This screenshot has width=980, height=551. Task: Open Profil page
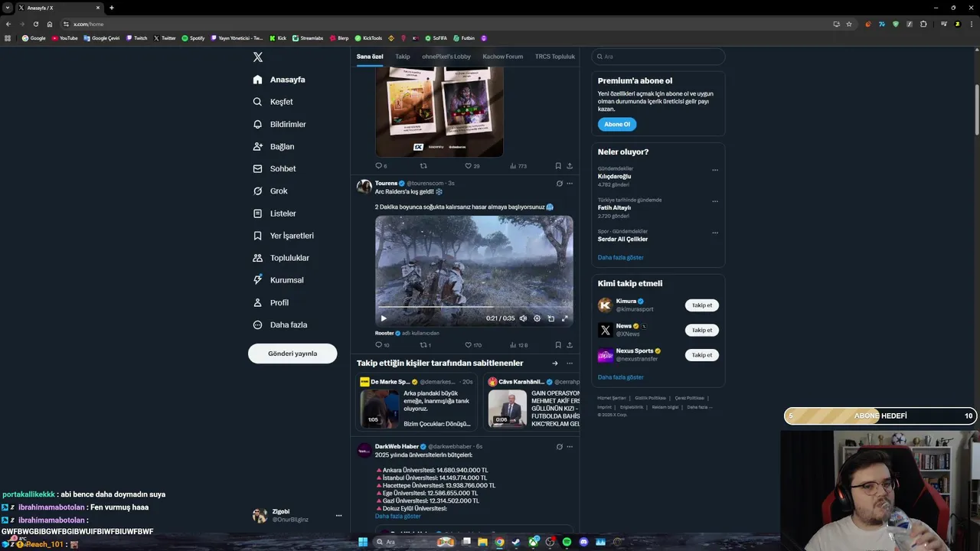pos(271,302)
